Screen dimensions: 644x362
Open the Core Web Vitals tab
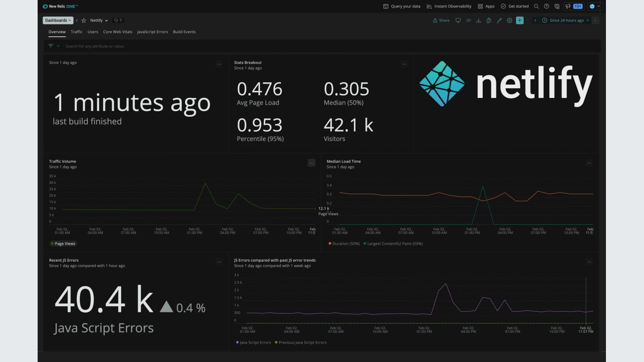[x=118, y=32]
